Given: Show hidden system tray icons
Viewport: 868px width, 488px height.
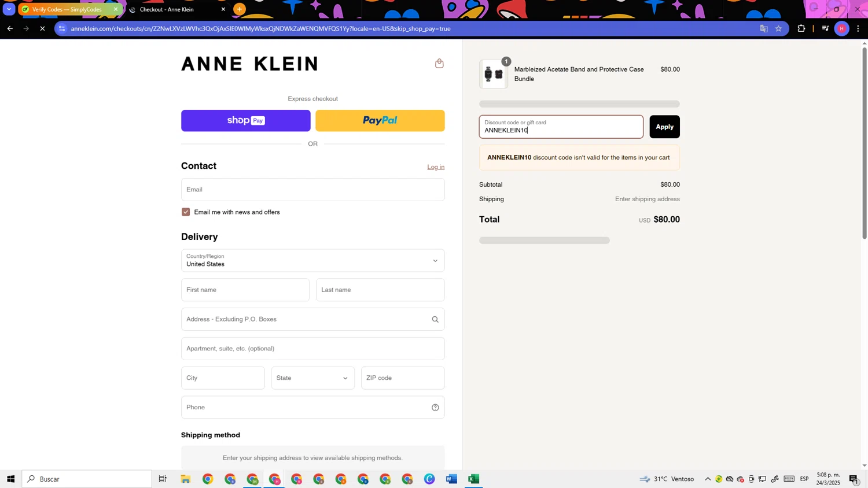Looking at the screenshot, I should (708, 479).
